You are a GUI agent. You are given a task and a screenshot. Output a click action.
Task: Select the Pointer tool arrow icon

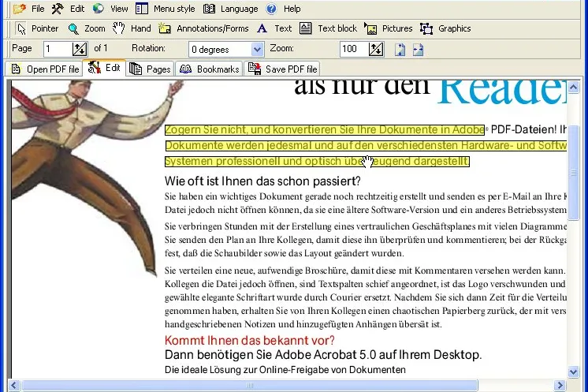(x=21, y=28)
